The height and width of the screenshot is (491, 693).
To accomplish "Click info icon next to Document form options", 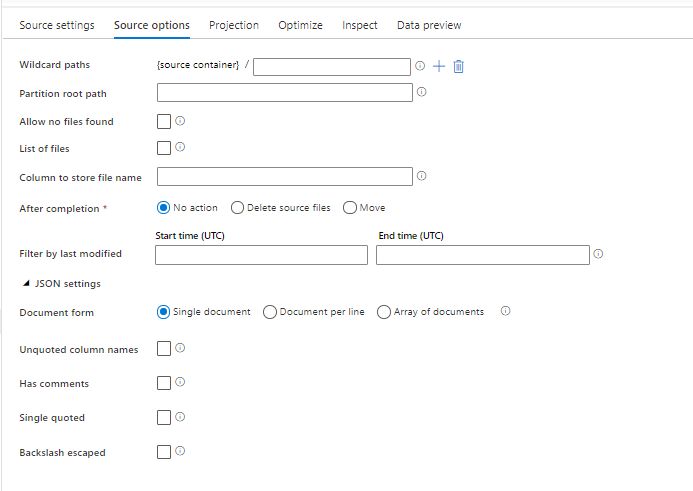I will tap(505, 311).
